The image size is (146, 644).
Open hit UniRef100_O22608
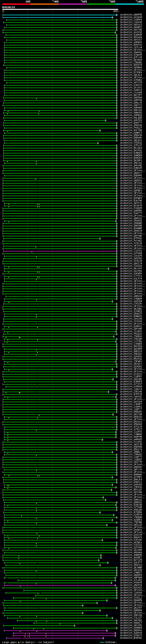pyautogui.click(x=131, y=17)
